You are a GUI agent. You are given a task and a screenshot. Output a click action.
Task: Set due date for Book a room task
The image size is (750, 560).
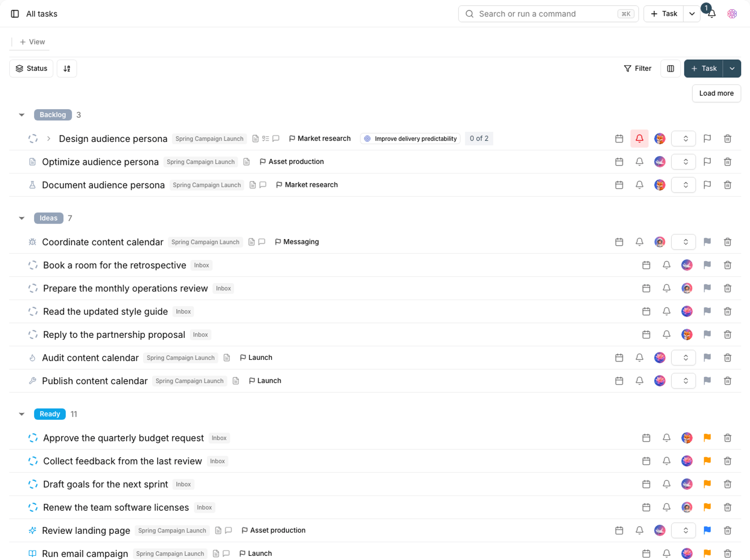click(x=646, y=265)
